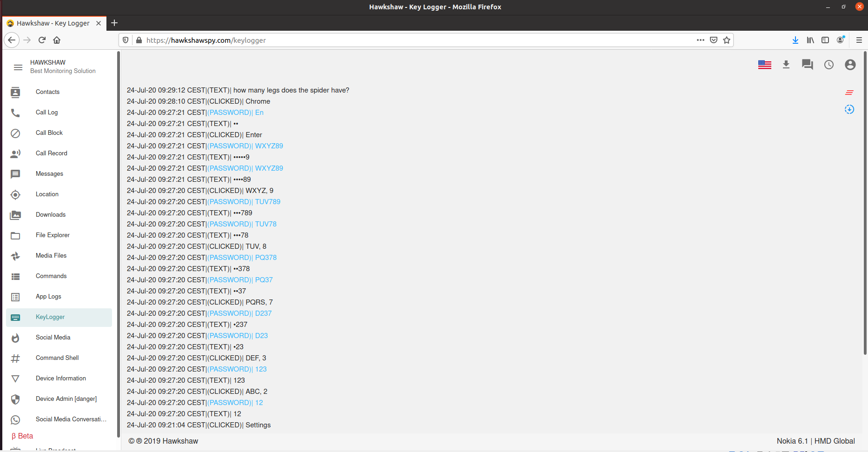Click the App Logs list icon
This screenshot has height=452, width=868.
(15, 297)
